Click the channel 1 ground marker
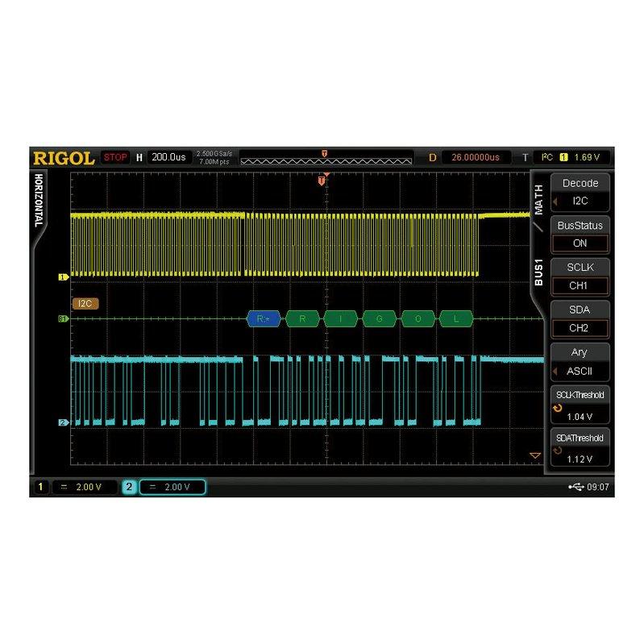This screenshot has height=644, width=644. tap(63, 277)
